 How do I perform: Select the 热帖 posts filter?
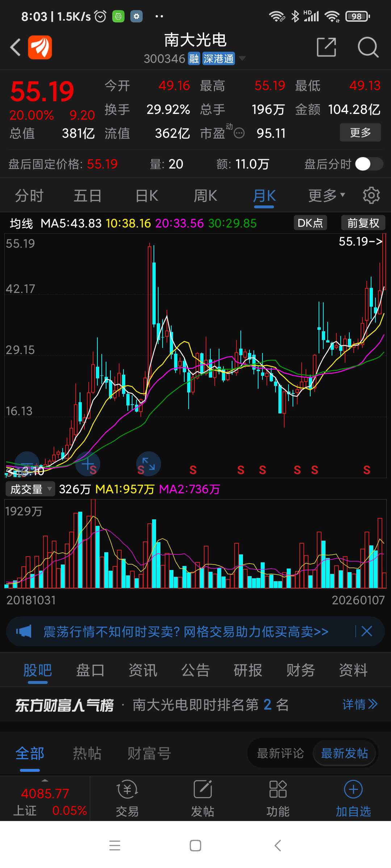pyautogui.click(x=87, y=753)
